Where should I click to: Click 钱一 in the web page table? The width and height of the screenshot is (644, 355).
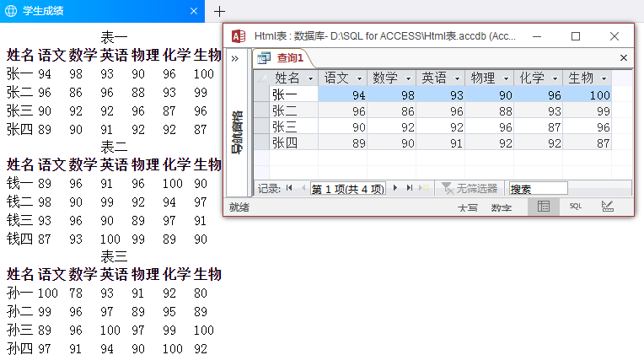point(19,183)
